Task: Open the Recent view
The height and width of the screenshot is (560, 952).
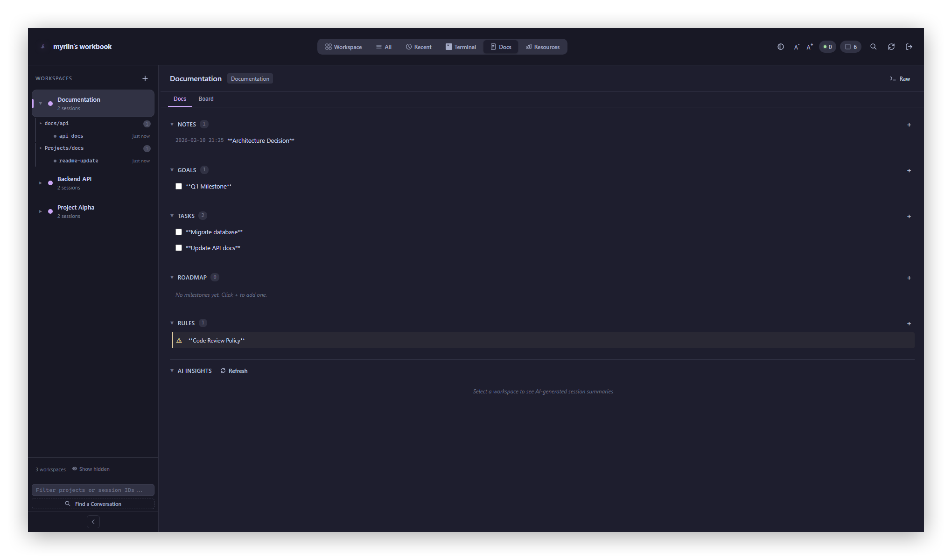Action: click(419, 47)
